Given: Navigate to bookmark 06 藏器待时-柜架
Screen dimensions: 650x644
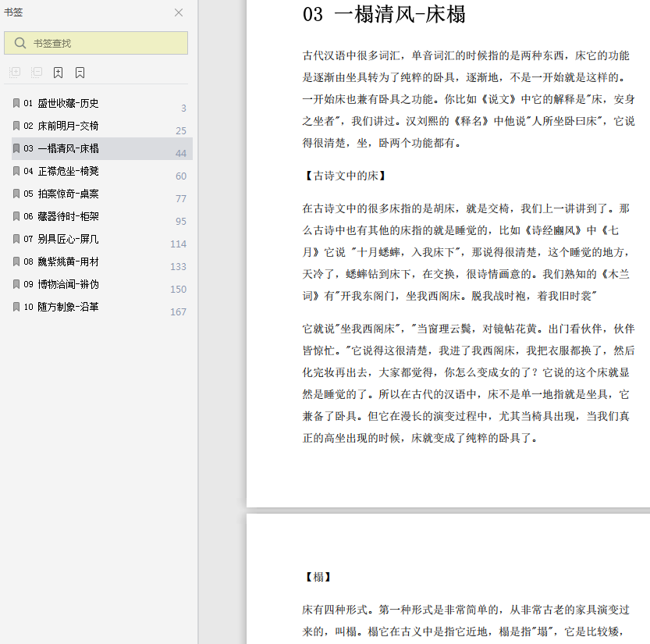Looking at the screenshot, I should [68, 216].
